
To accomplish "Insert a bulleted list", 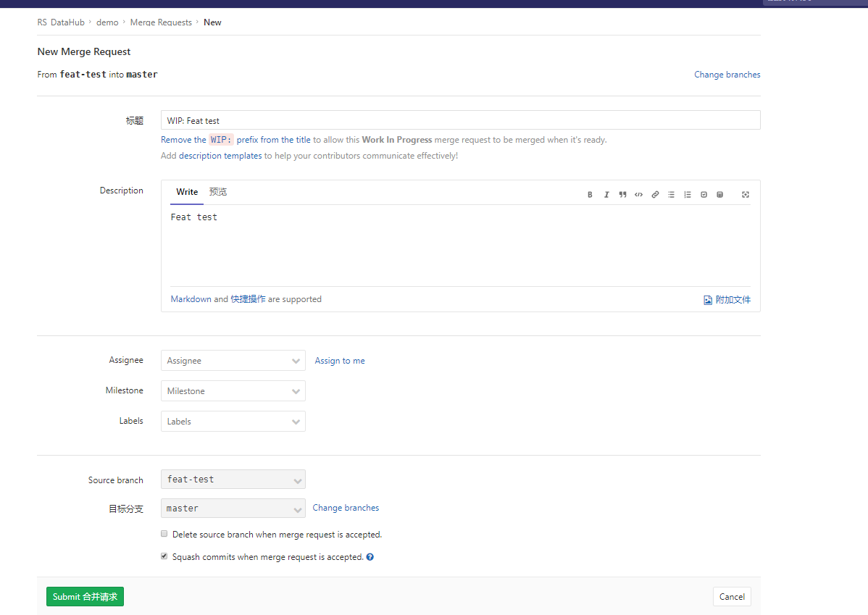I will [x=671, y=194].
